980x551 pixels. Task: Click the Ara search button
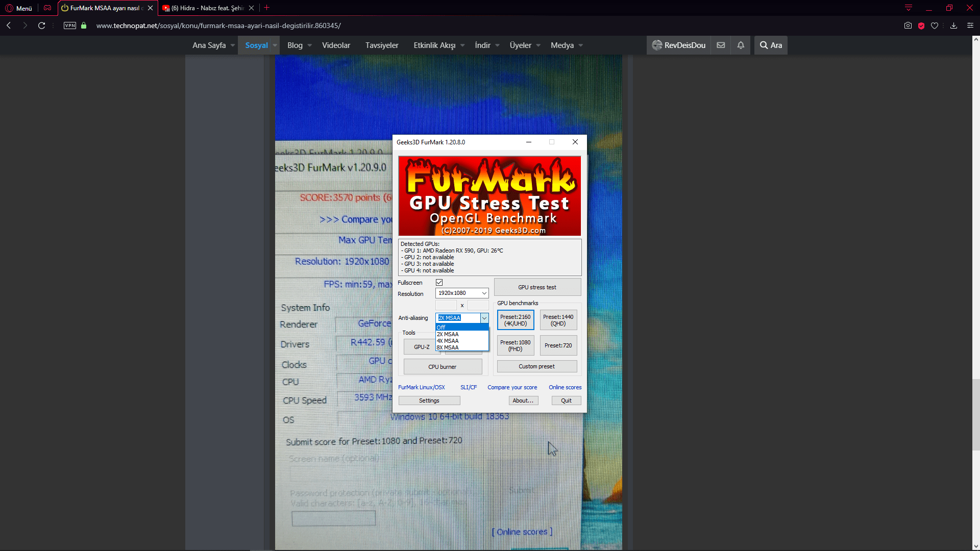coord(771,45)
